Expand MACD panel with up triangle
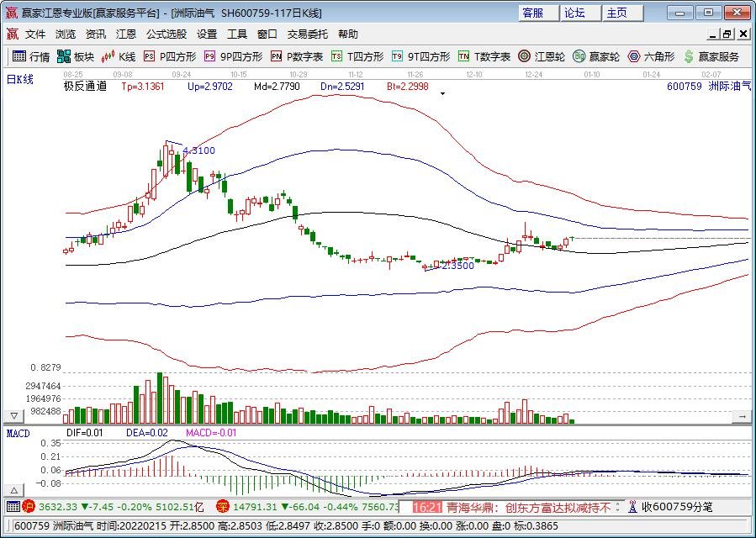This screenshot has height=538, width=756. pos(14,491)
